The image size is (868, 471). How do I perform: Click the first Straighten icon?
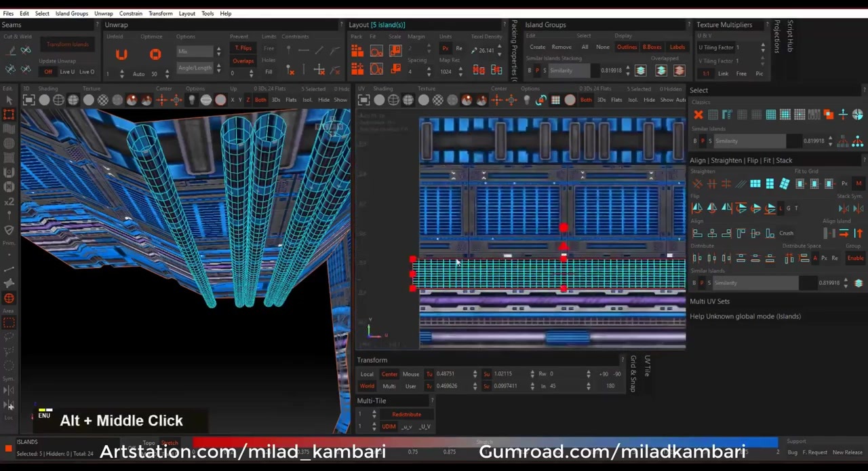(697, 184)
